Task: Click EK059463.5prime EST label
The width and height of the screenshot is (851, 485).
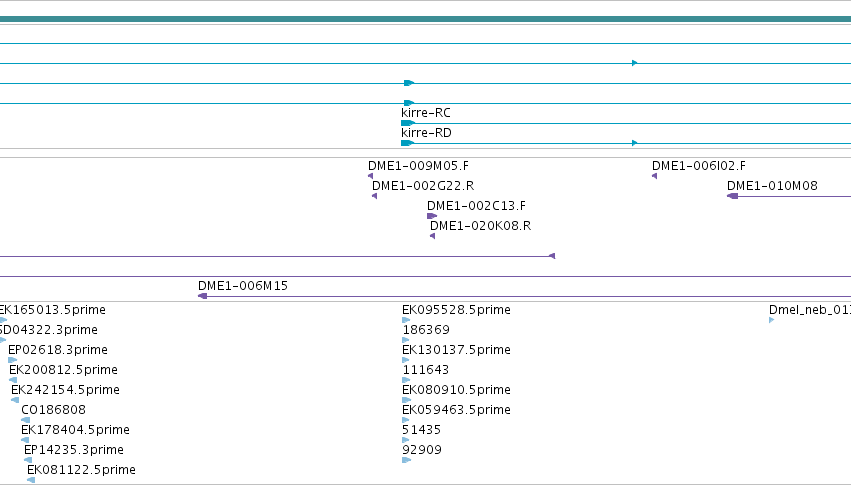Action: pos(456,410)
